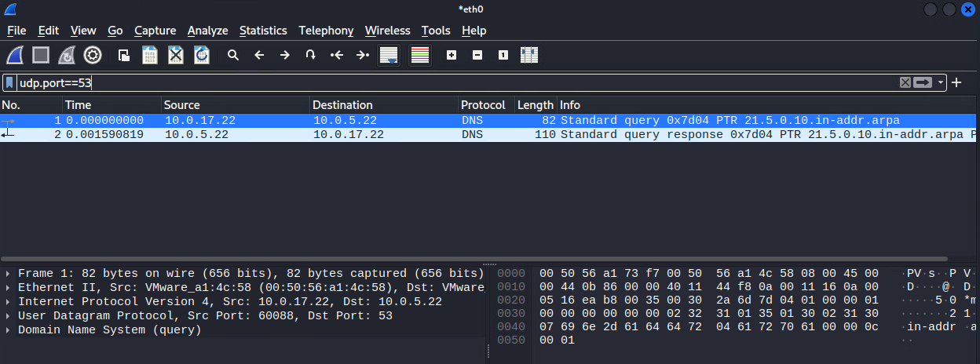Open the Tools menu

436,31
